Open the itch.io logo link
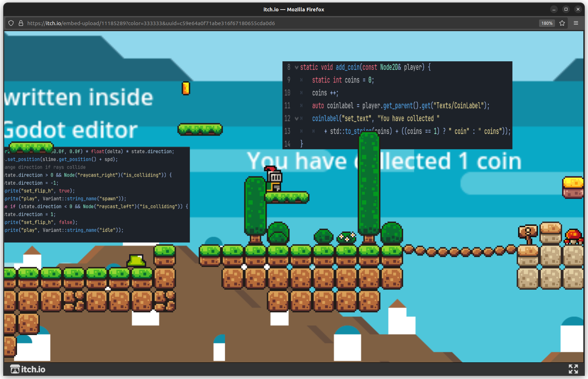588x379 pixels. [x=28, y=369]
